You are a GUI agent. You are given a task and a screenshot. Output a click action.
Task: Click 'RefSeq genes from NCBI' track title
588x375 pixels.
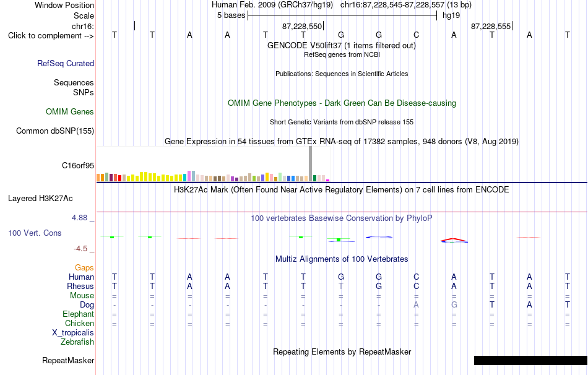pos(342,54)
